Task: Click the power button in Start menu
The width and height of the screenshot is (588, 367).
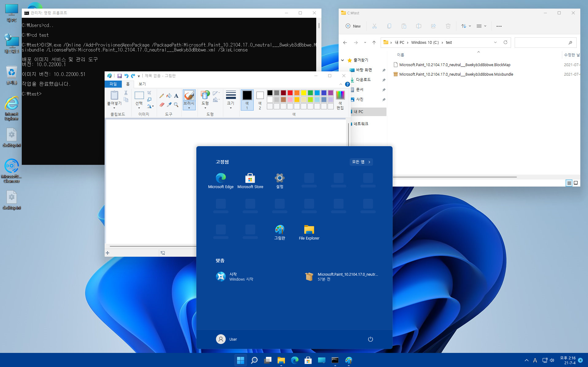Action: [x=370, y=339]
